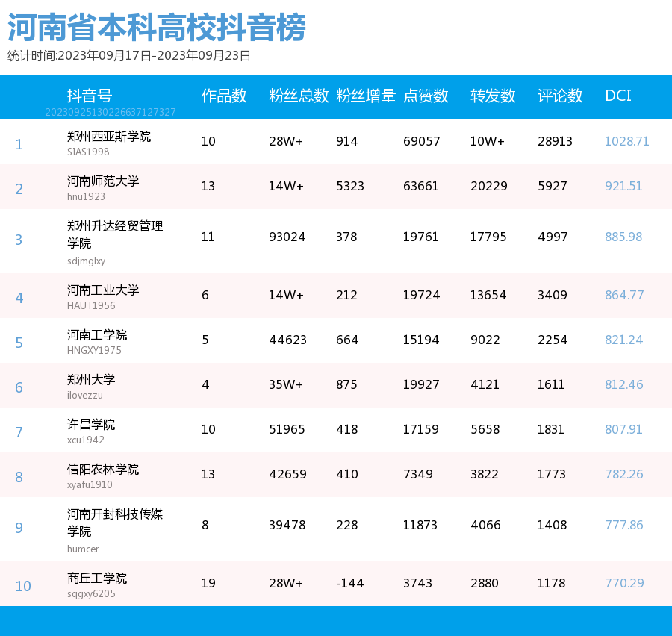672x636 pixels.
Task: Click the account ID ilovezzu
Action: [85, 395]
